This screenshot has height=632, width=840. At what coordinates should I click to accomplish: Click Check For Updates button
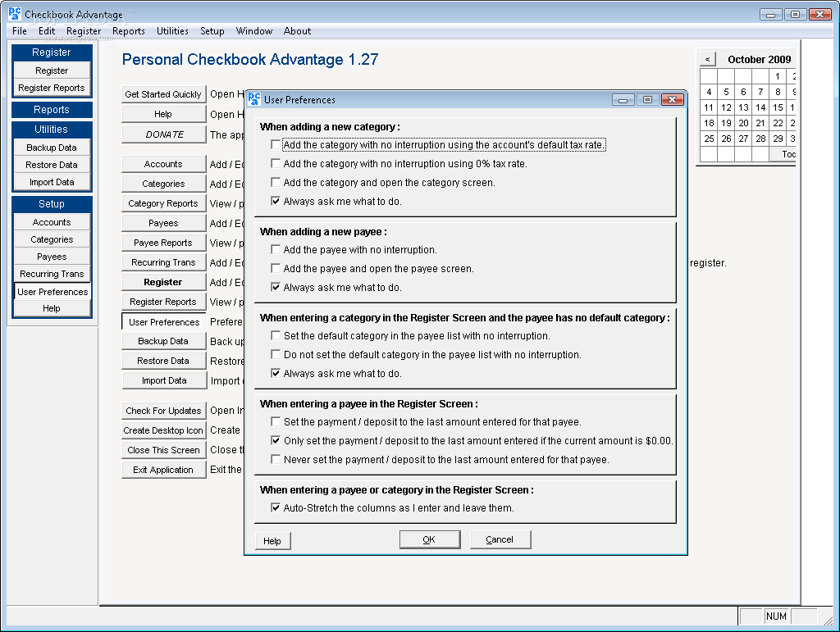(x=163, y=411)
